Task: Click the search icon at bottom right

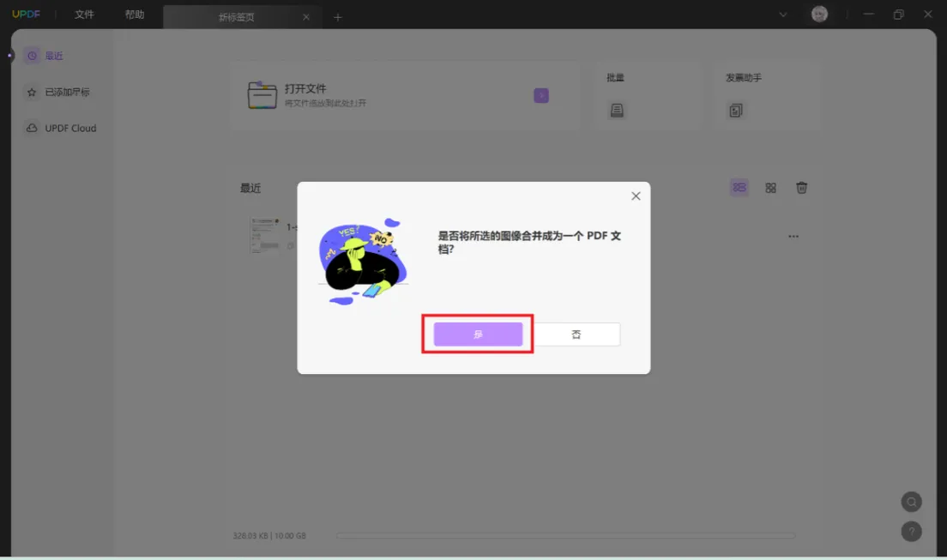Action: (911, 502)
